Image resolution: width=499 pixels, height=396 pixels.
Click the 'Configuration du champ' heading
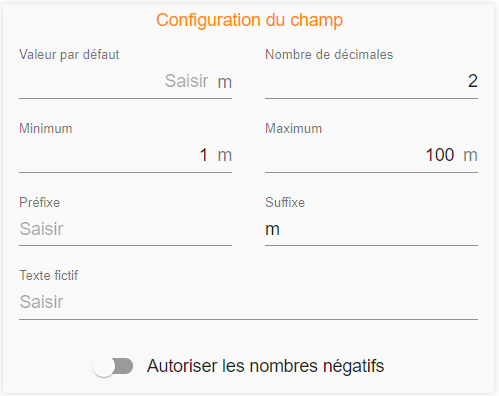(x=249, y=20)
